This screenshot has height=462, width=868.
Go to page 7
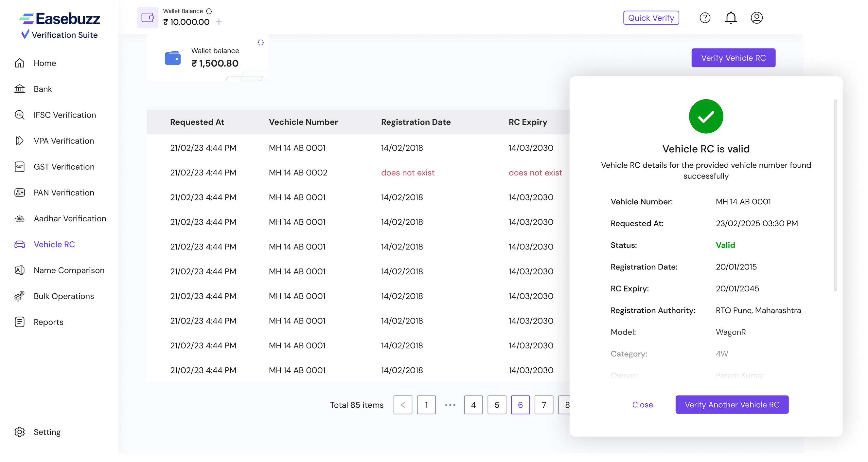pyautogui.click(x=544, y=405)
